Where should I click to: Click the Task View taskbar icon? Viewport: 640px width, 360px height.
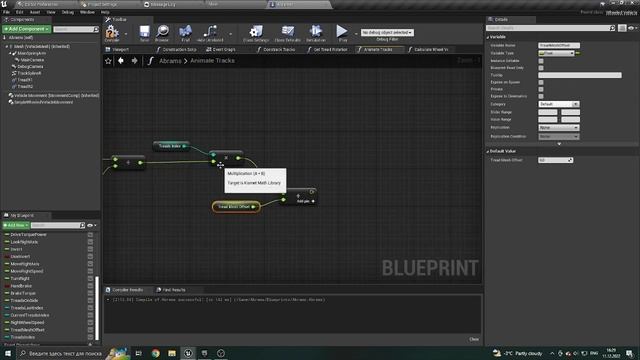click(138, 353)
